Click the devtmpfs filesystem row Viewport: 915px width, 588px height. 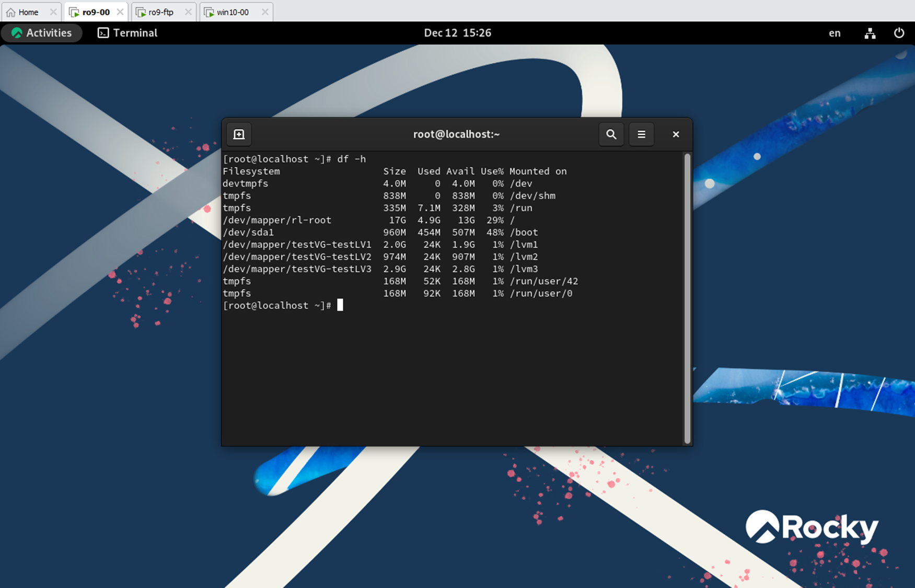(x=377, y=183)
